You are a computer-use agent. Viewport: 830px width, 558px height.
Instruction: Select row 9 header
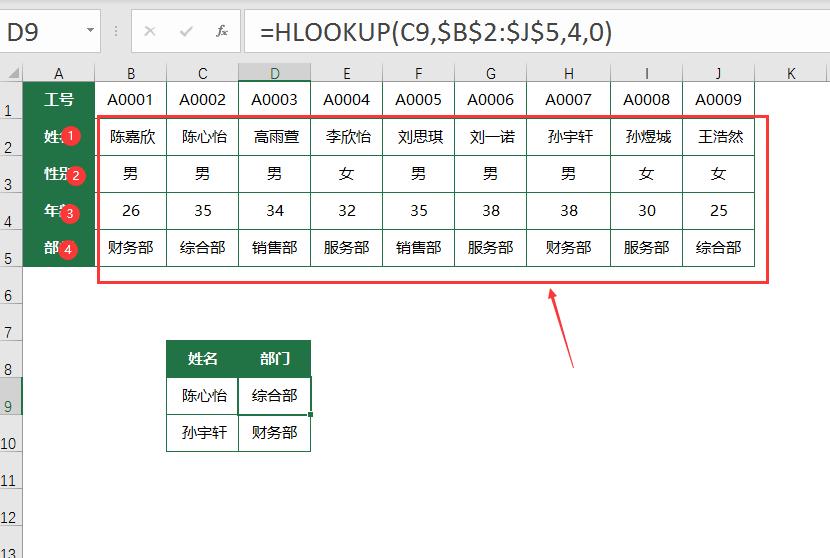(x=11, y=397)
